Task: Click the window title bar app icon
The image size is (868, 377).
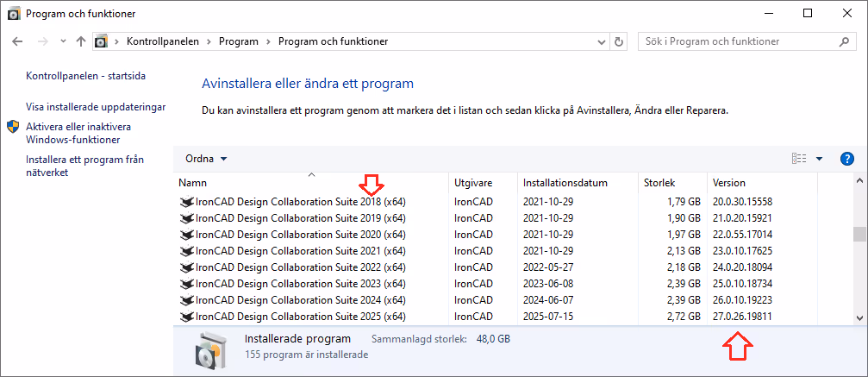Action: tap(15, 14)
